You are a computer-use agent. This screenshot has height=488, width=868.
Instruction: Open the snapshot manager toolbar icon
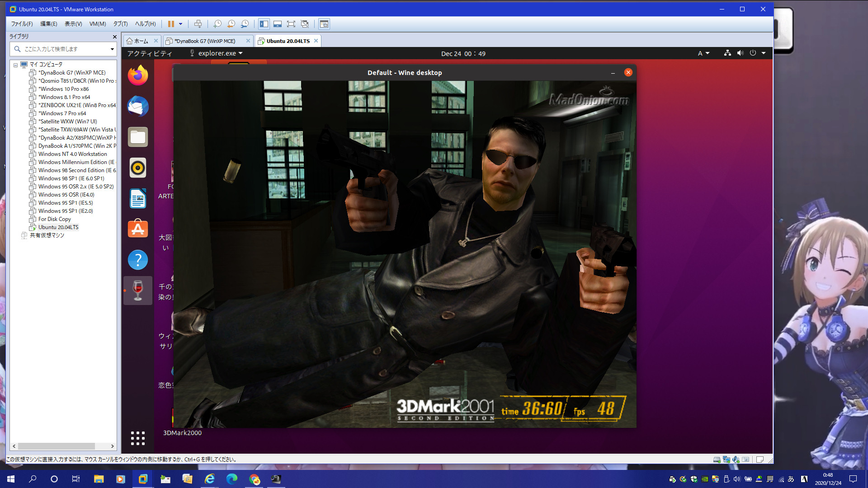pos(245,24)
